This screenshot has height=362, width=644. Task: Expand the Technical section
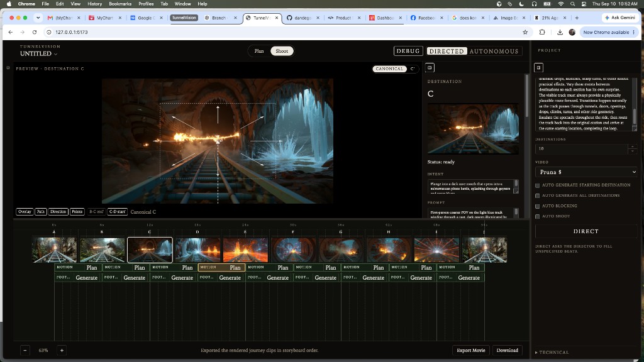(x=552, y=352)
